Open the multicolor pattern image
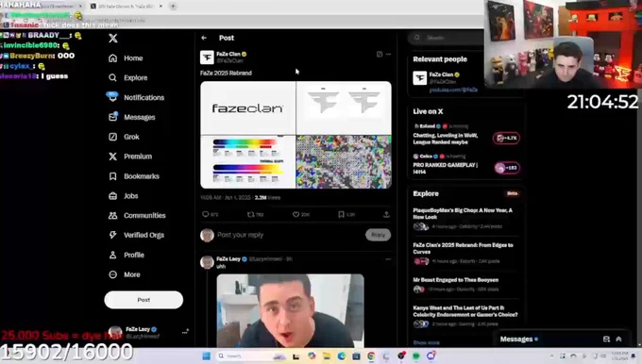 [344, 162]
